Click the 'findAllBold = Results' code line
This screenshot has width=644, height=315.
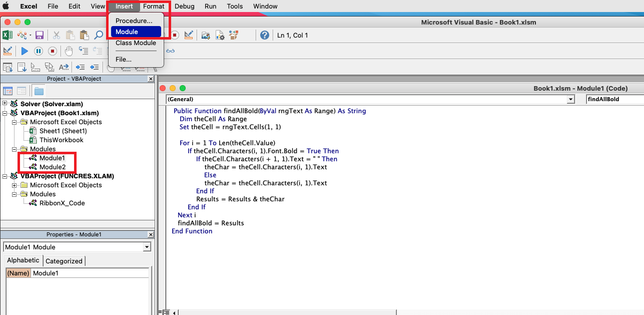pyautogui.click(x=211, y=223)
